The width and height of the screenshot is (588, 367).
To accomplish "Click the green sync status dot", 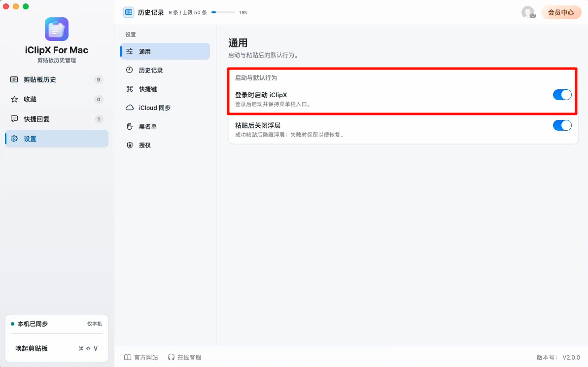I will (x=12, y=324).
